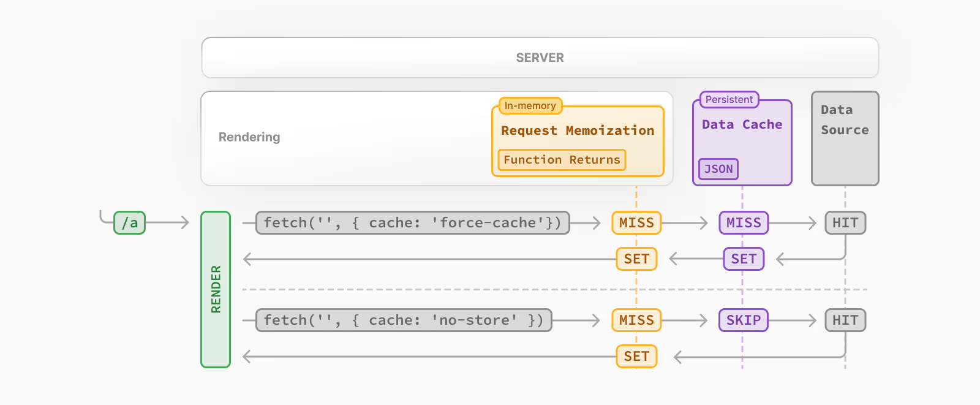Image resolution: width=980 pixels, height=405 pixels.
Task: Click the purple MISS badge under Data Cache
Action: 744,223
